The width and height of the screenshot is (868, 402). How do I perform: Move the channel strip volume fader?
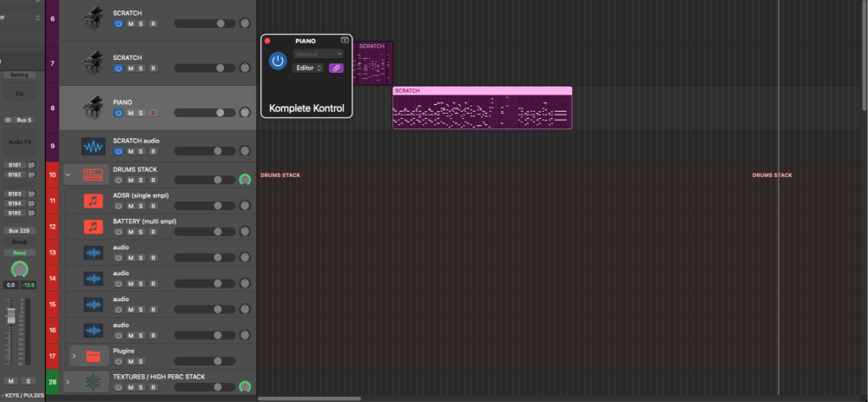tap(10, 317)
